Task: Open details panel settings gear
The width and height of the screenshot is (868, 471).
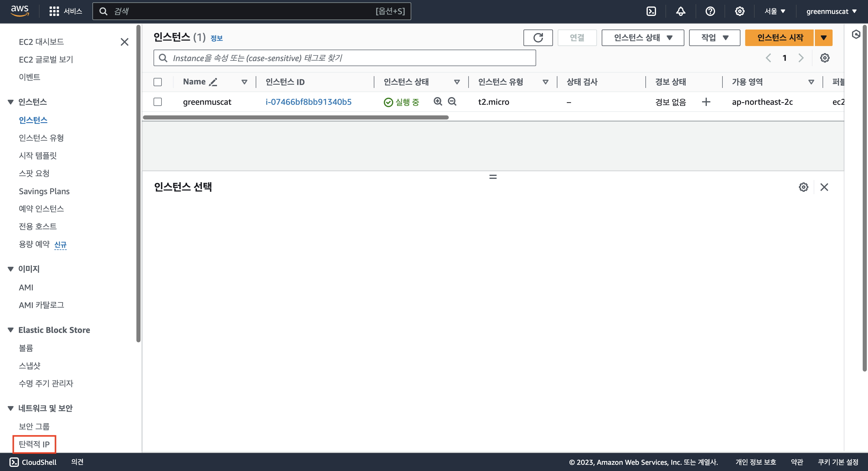Action: coord(803,187)
